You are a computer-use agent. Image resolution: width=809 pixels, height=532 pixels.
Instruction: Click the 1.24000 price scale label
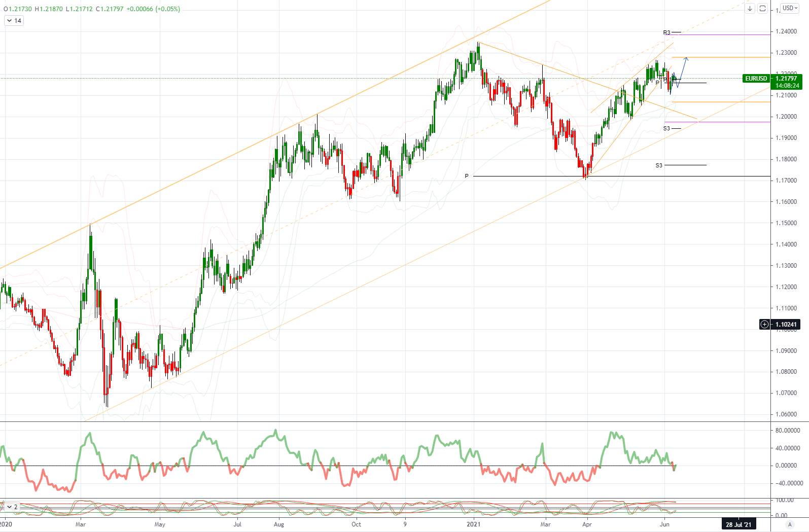pyautogui.click(x=786, y=31)
